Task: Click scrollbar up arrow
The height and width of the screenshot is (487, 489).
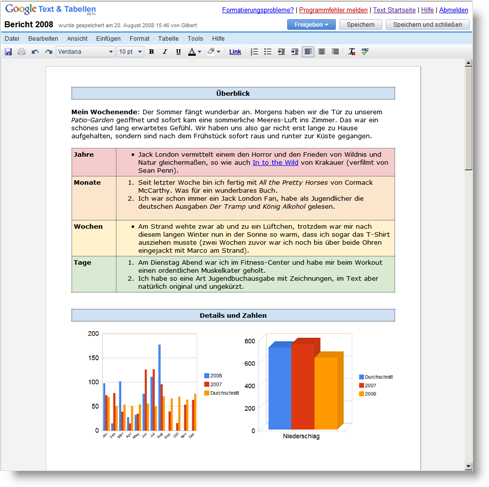Action: tap(469, 63)
